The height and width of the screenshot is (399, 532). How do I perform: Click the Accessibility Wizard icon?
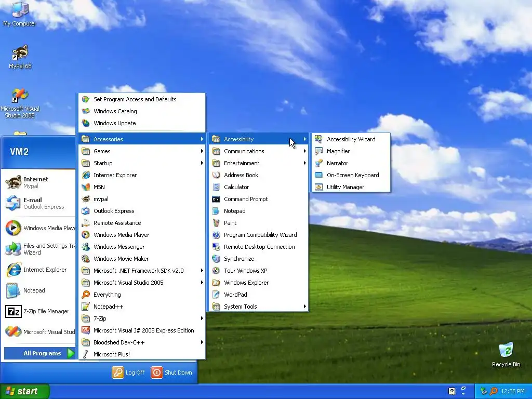coord(318,139)
